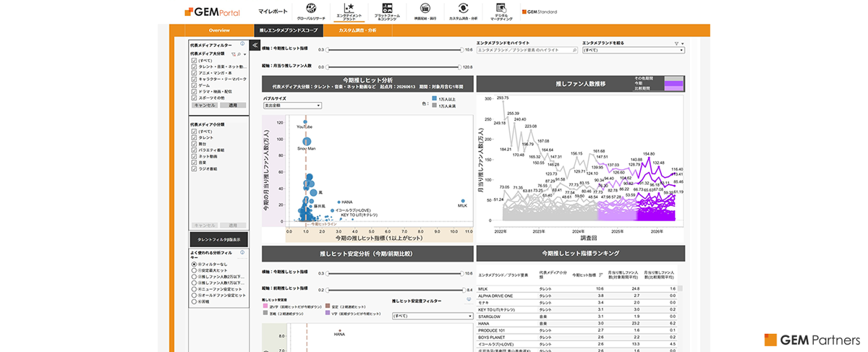Uncheck the バラエティ番組 checkbox
Image resolution: width=868 pixels, height=352 pixels.
[194, 150]
